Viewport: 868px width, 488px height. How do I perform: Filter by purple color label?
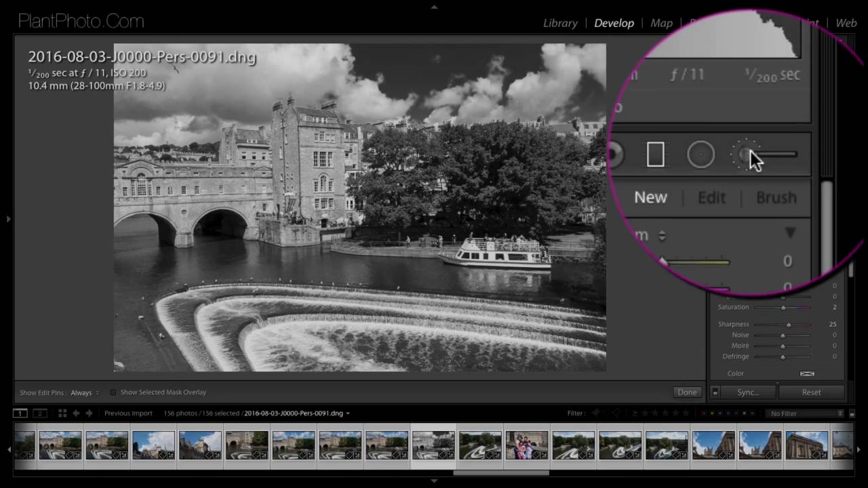tap(736, 413)
